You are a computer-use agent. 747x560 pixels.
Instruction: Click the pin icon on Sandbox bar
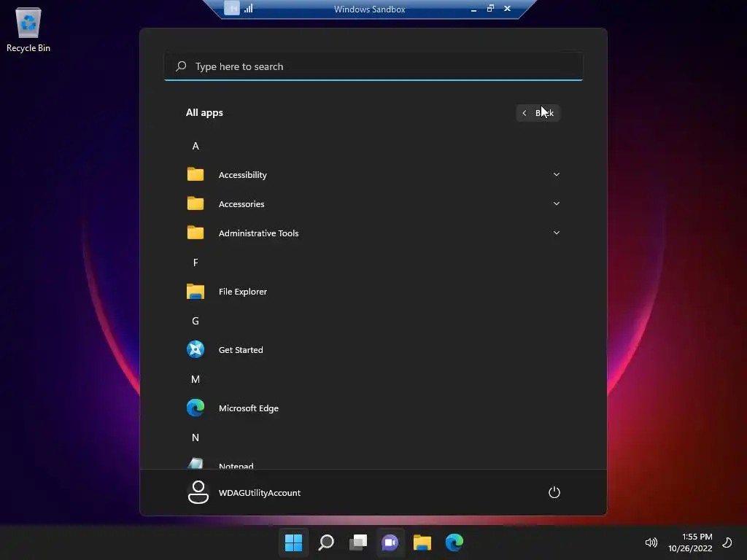[x=232, y=9]
